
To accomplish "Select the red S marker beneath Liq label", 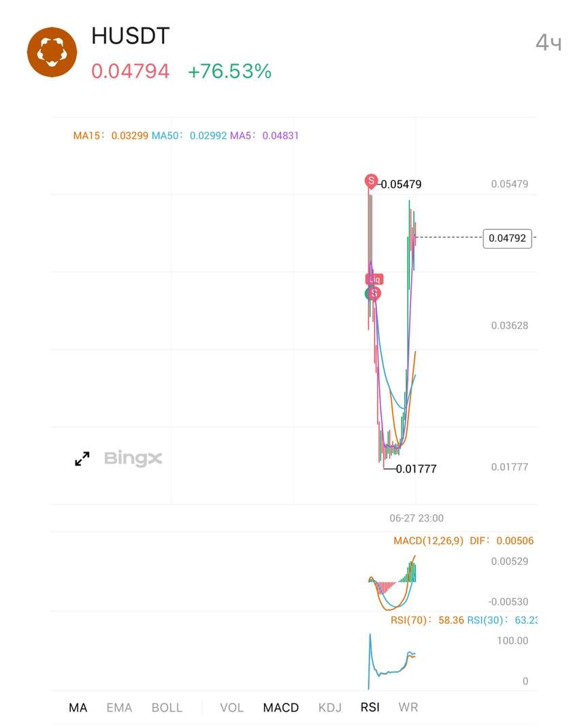I will click(374, 293).
